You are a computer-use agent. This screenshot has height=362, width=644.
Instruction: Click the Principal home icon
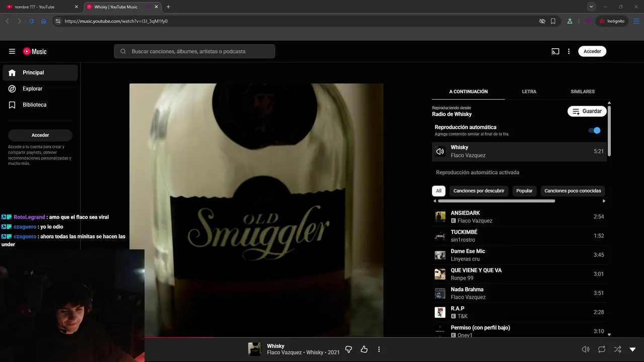pyautogui.click(x=12, y=72)
